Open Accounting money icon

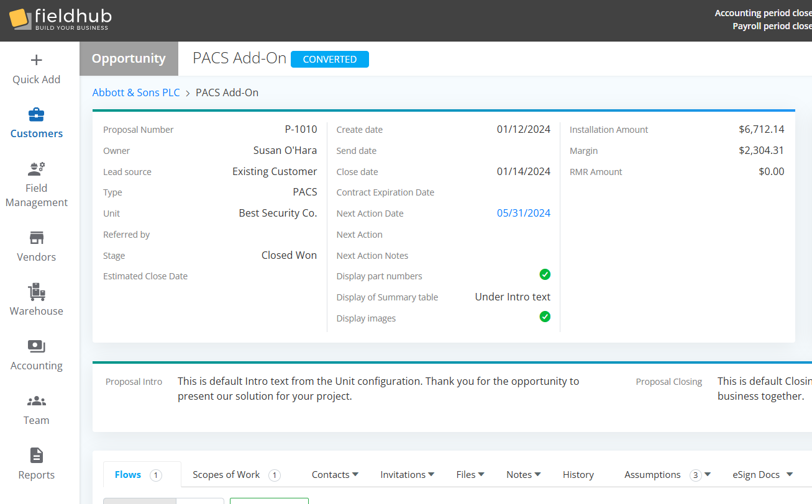click(x=37, y=347)
